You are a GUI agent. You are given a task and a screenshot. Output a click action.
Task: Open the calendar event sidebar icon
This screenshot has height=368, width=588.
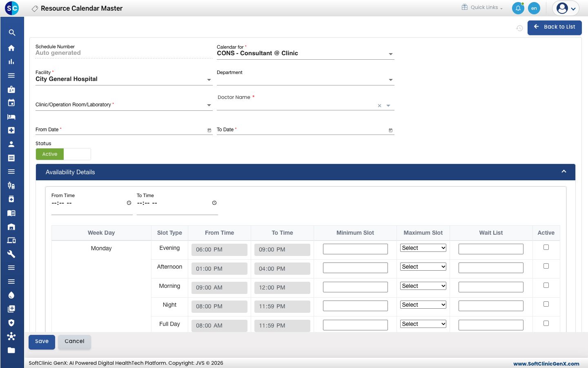[x=11, y=103]
